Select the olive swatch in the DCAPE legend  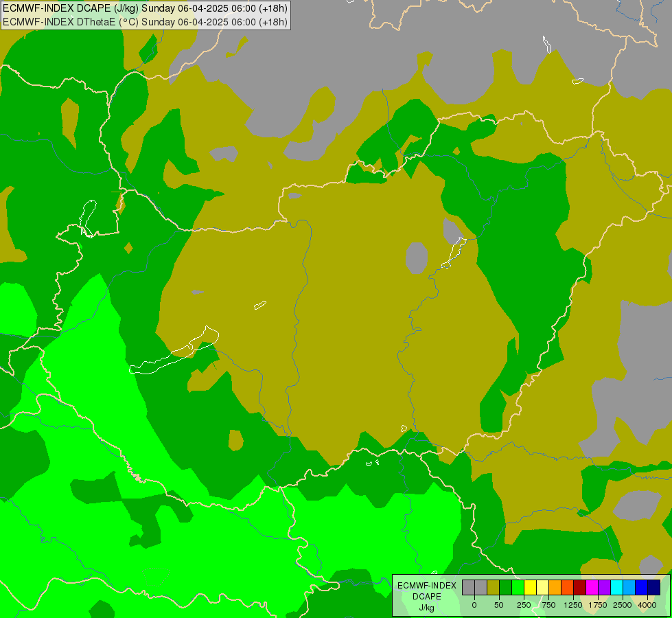pyautogui.click(x=494, y=587)
